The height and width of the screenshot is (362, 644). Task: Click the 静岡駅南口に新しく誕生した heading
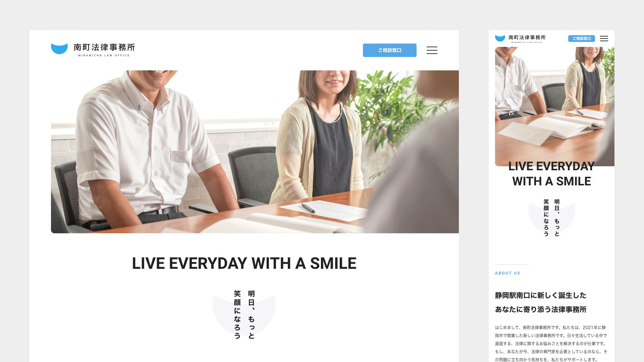[541, 295]
